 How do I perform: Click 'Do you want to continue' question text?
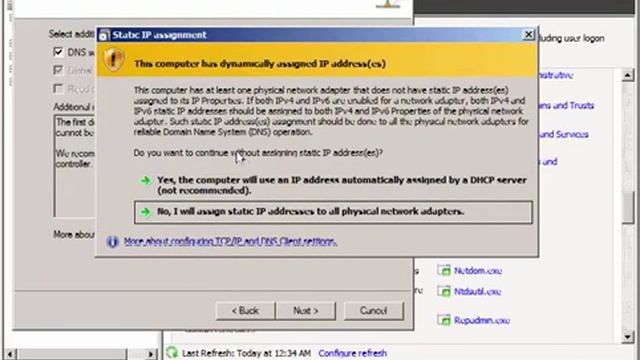258,153
